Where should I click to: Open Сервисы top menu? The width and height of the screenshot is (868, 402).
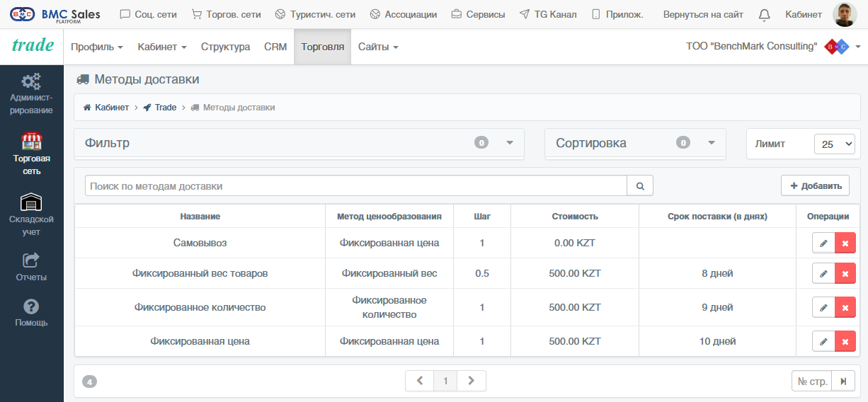click(x=478, y=14)
